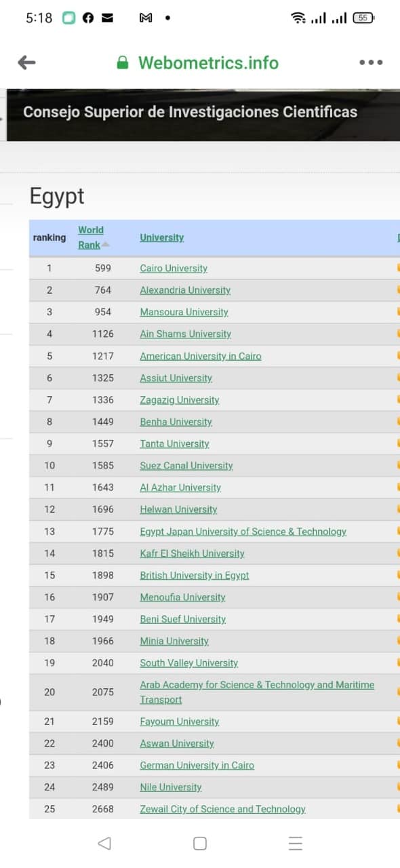Click world rank value 599
Image resolution: width=400 pixels, height=868 pixels.
click(103, 268)
